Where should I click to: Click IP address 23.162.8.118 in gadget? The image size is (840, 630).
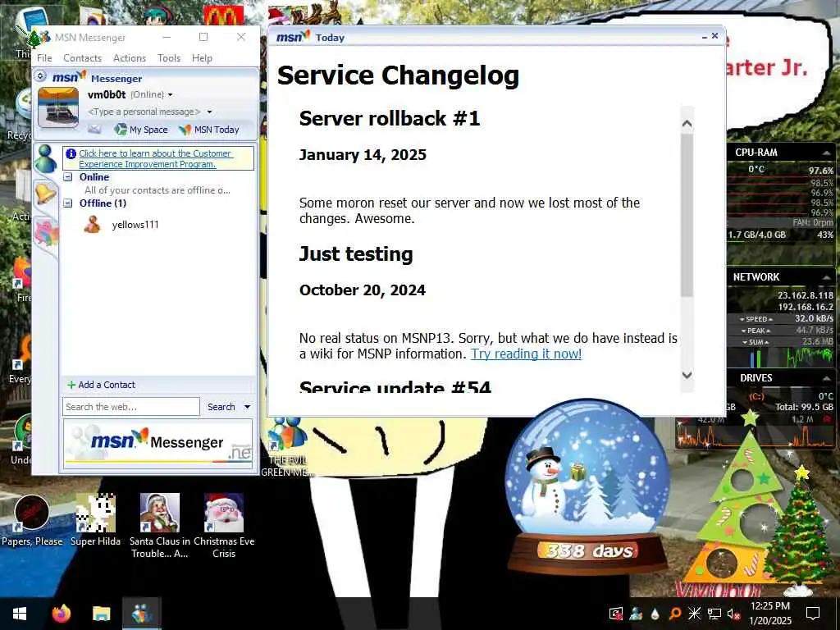[806, 295]
